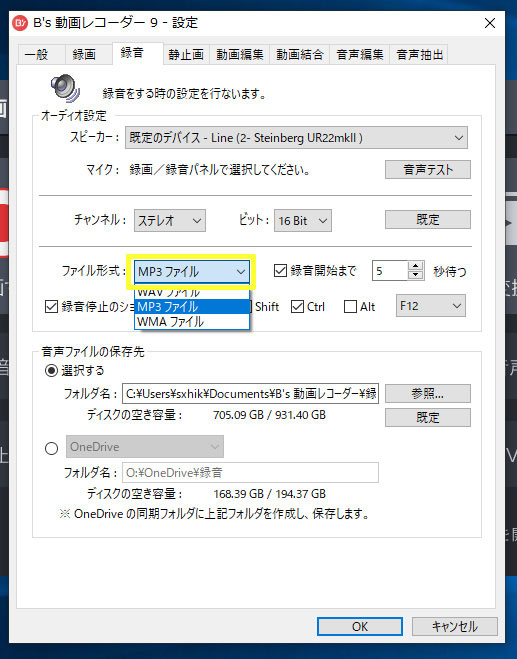Open the F12 shortcut key dropdown
Image resolution: width=517 pixels, height=659 pixels.
tap(430, 306)
